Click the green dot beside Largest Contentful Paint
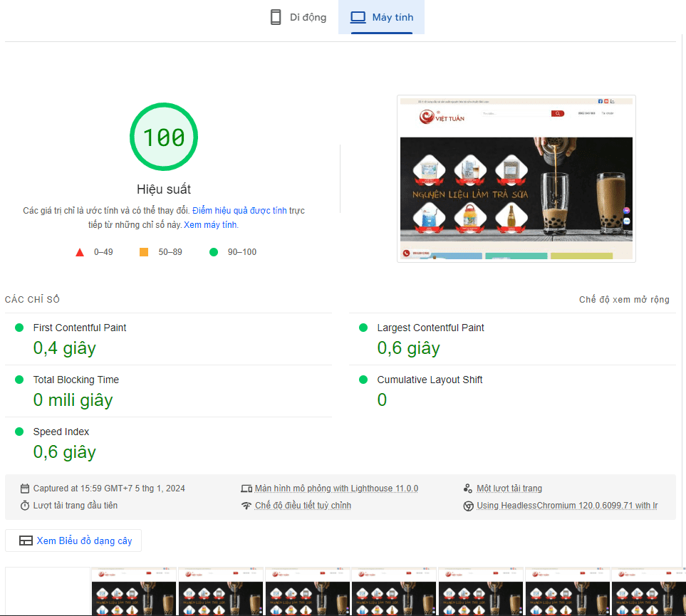686x616 pixels. tap(363, 328)
